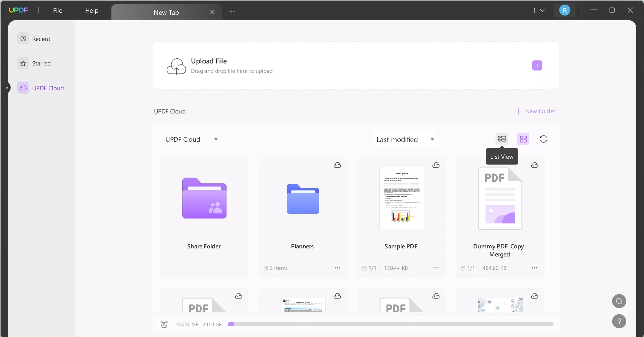Image resolution: width=644 pixels, height=337 pixels.
Task: Click cloud sync icon on Planners card
Action: (337, 165)
